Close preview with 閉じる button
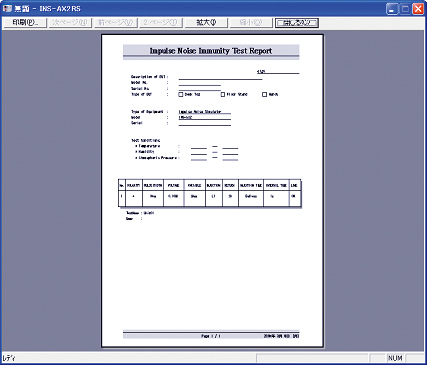 coord(297,23)
